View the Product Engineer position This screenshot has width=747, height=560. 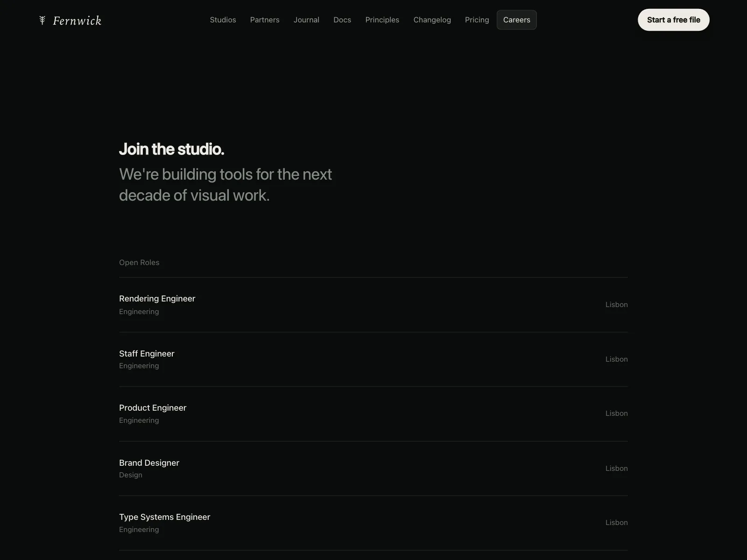373,414
